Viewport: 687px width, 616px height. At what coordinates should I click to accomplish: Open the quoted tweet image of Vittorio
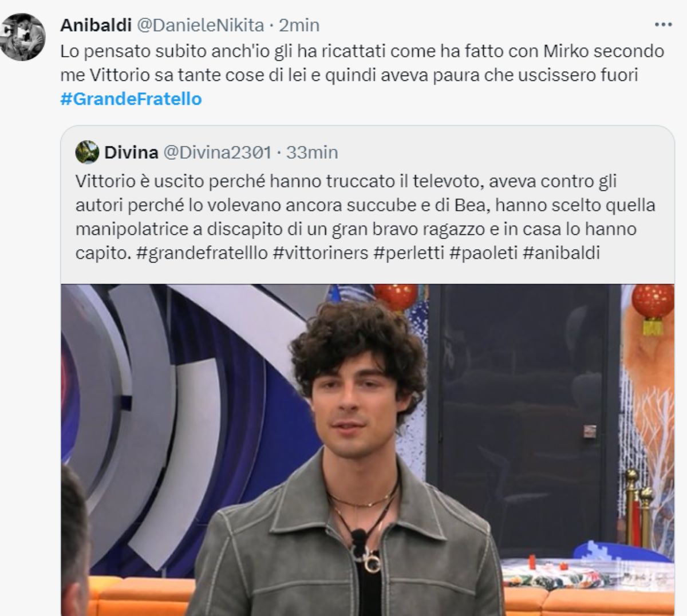click(368, 449)
